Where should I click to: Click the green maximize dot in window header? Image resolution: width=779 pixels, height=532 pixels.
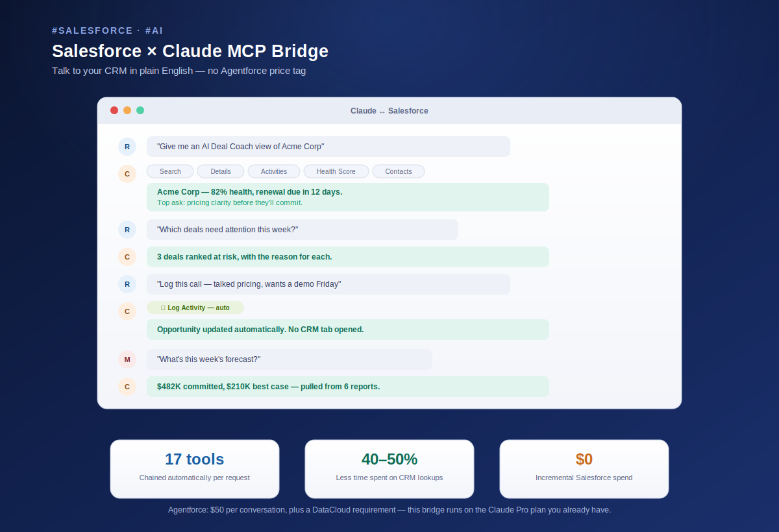(x=140, y=110)
